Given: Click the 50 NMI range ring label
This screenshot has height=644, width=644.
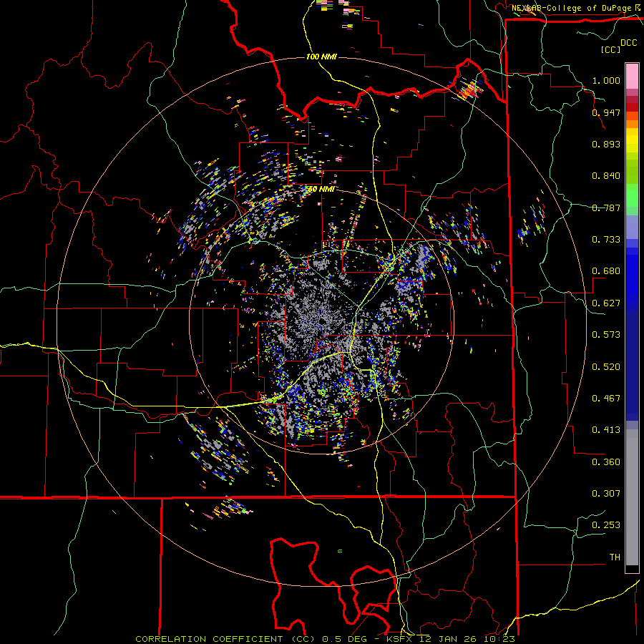Looking at the screenshot, I should click(x=321, y=190).
